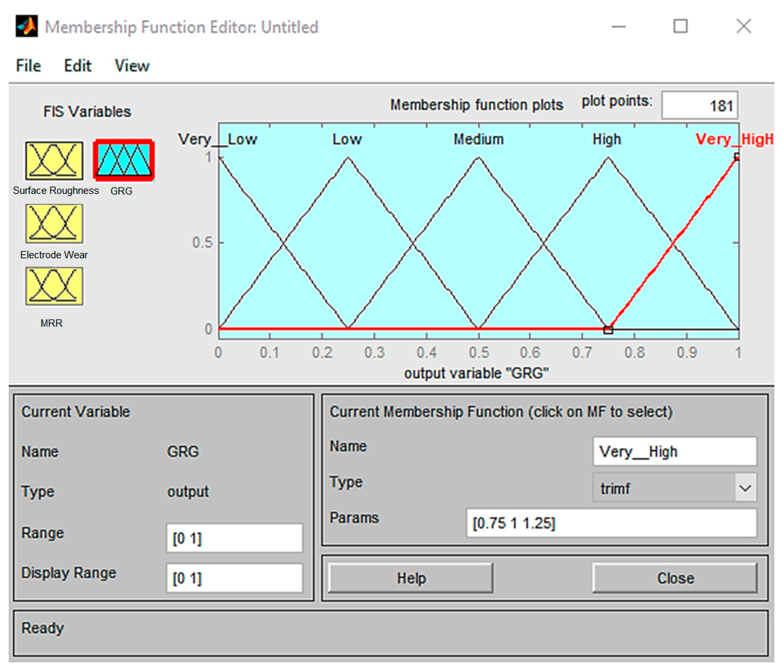This screenshot has width=784, height=672.
Task: Select the Electrode Wear variable icon
Action: 54,224
